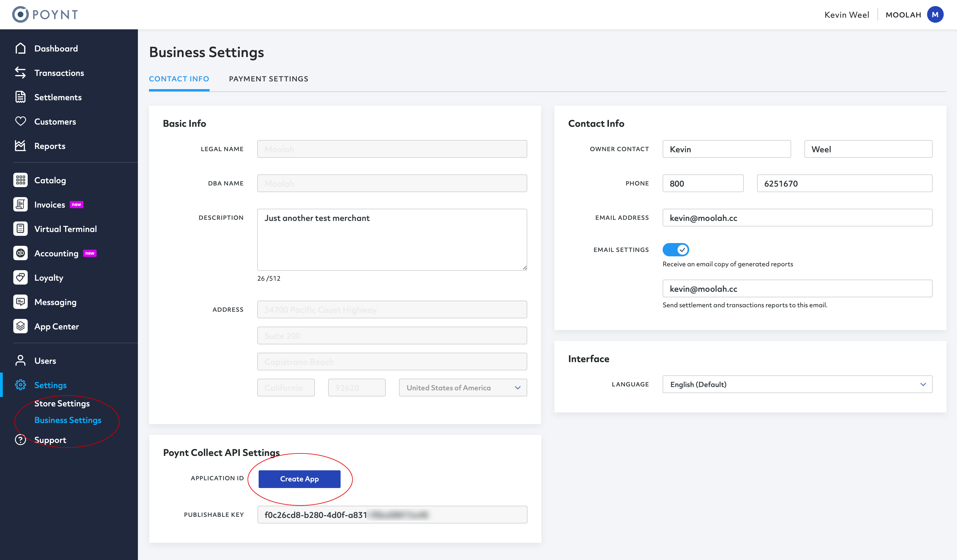Switch to the Payment Settings tab
This screenshot has width=957, height=560.
point(269,79)
